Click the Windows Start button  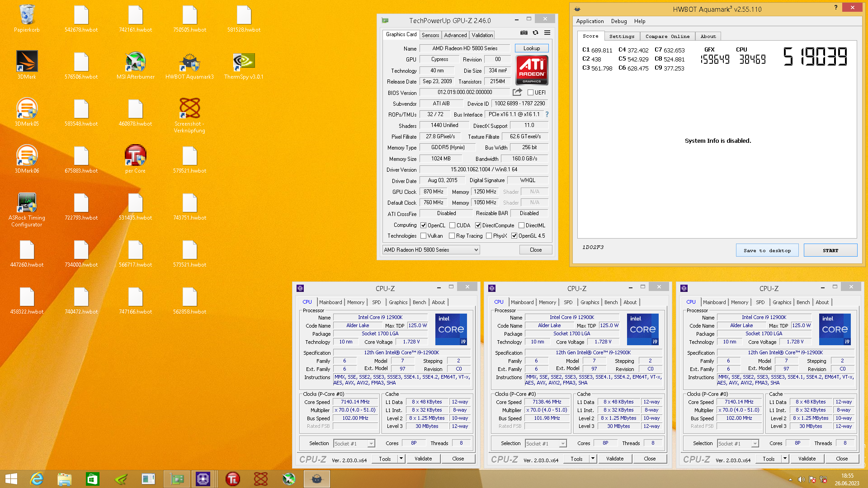click(11, 479)
